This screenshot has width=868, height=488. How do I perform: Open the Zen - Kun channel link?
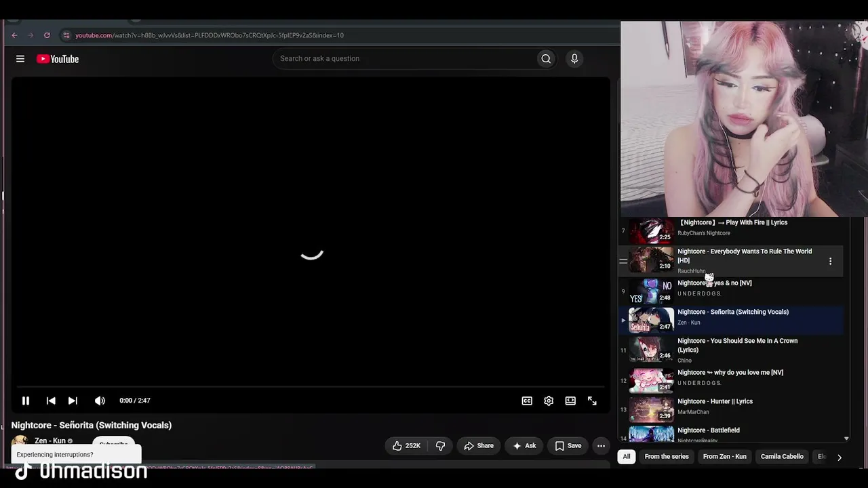[50, 441]
